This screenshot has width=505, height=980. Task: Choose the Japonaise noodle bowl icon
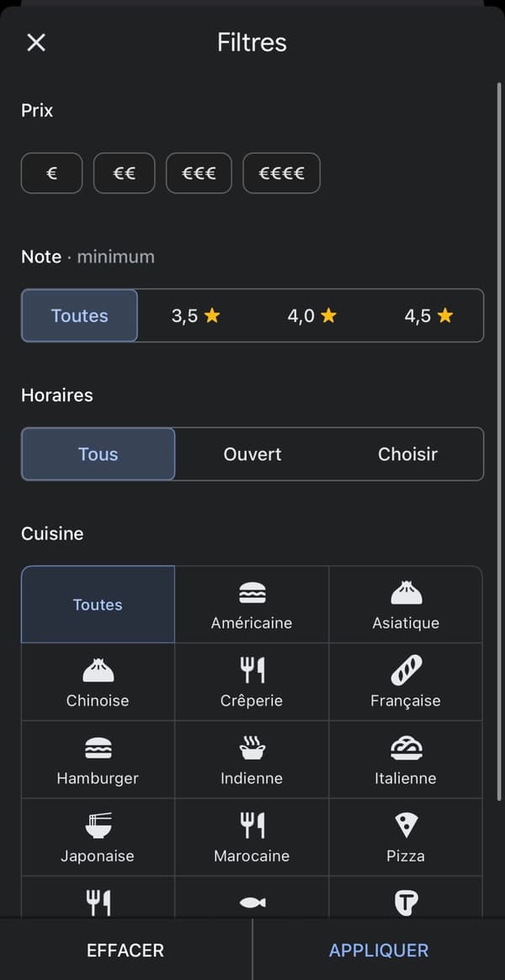(x=98, y=825)
